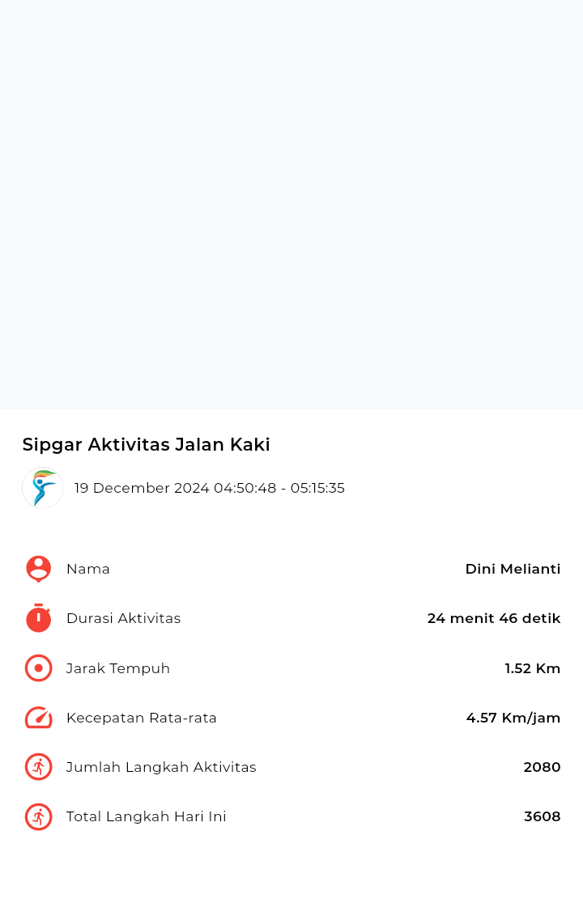The height and width of the screenshot is (924, 583).
Task: Click the speedometer icon for Kecepatan Rata-rata
Action: (x=38, y=718)
